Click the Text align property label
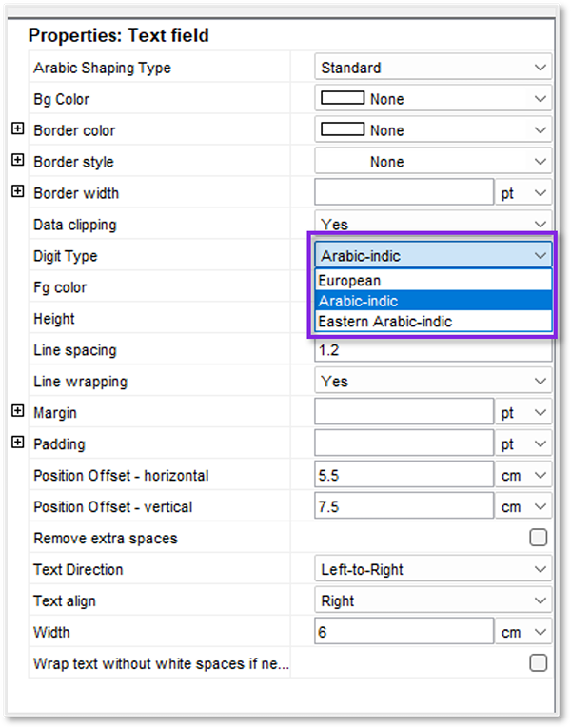The height and width of the screenshot is (728, 571). tap(65, 600)
